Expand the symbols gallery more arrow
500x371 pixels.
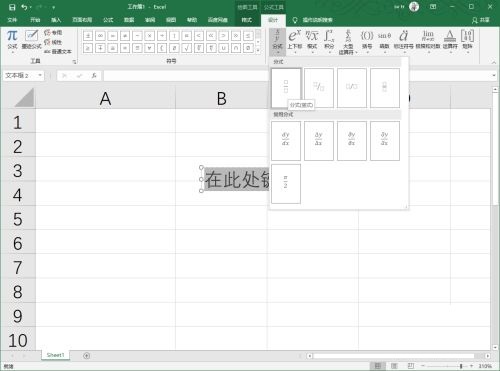pos(258,50)
